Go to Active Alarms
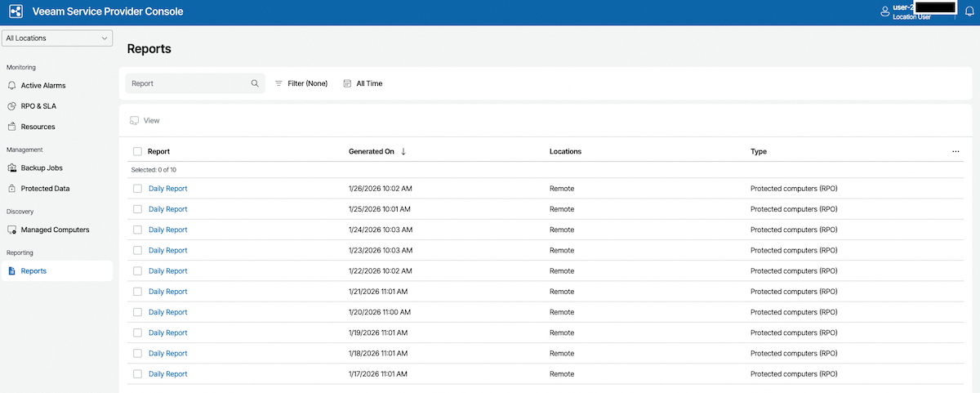Image resolution: width=980 pixels, height=393 pixels. click(43, 85)
